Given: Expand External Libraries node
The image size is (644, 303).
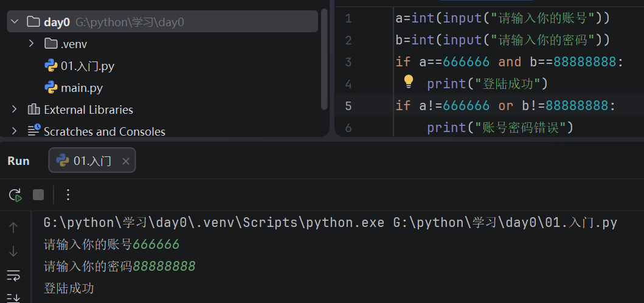Looking at the screenshot, I should click(15, 110).
